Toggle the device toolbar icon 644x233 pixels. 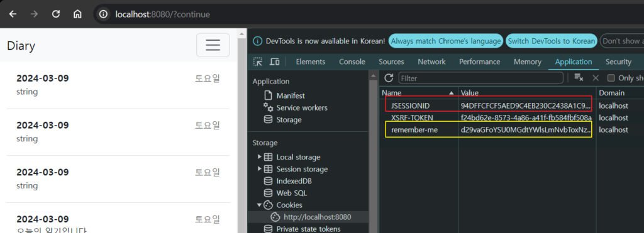click(274, 62)
